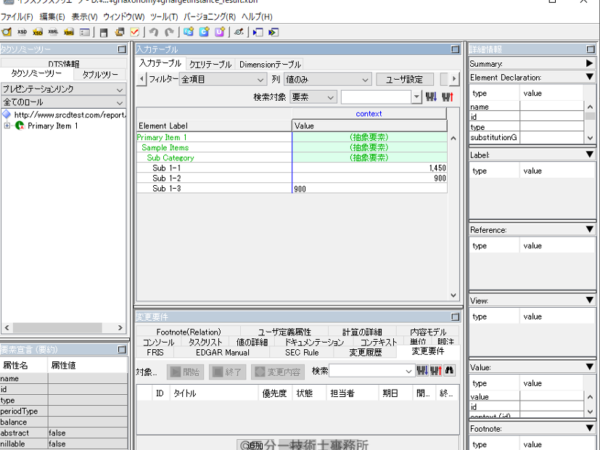The image size is (600, 450).
Task: Open the ファイル(F) menu
Action: pyautogui.click(x=16, y=17)
